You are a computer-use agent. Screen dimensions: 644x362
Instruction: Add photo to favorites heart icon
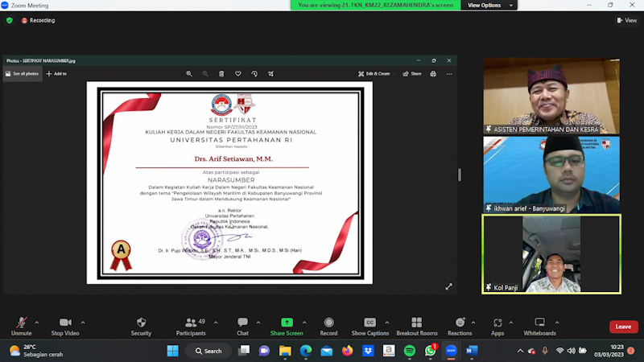[237, 74]
